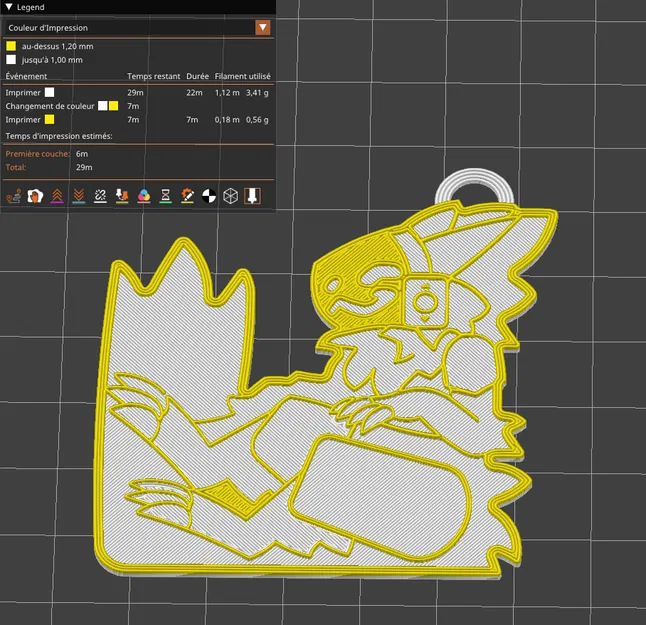Toggle white swatch for jusqu'à 1,00 mm

(11, 60)
